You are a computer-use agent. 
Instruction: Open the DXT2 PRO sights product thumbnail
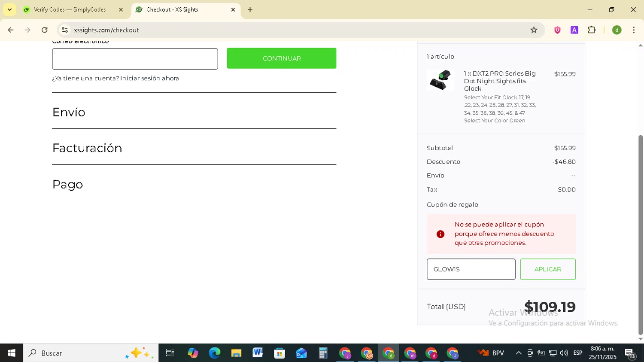pos(440,80)
